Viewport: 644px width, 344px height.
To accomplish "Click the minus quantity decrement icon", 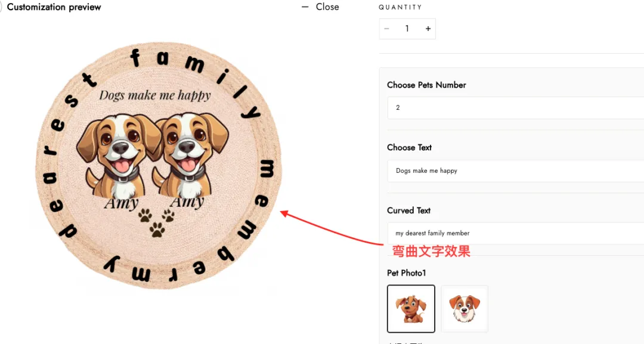I will 386,29.
